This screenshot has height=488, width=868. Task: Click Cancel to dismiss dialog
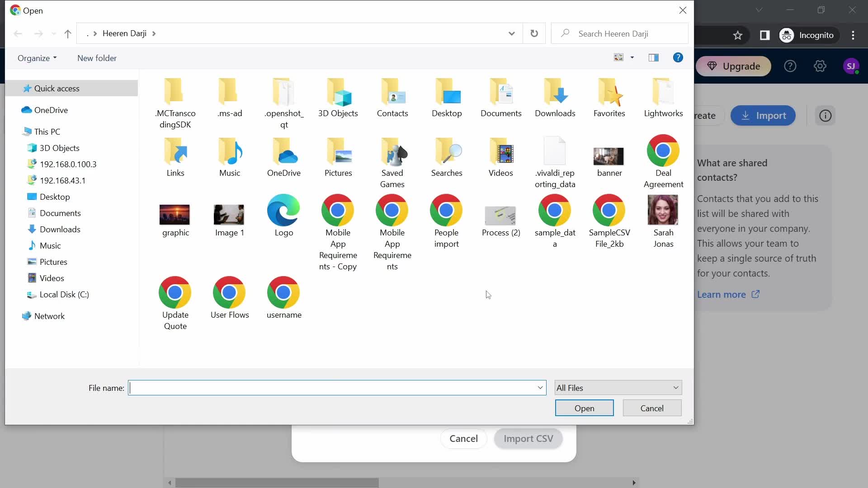651,408
